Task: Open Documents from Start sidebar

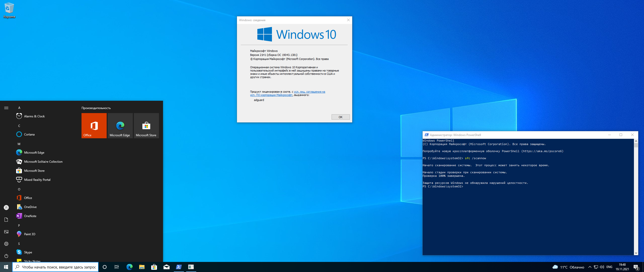Action: click(x=6, y=220)
